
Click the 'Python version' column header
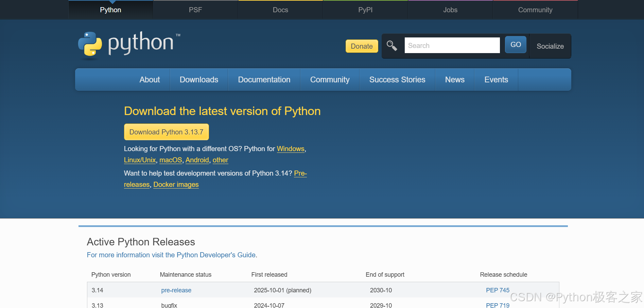click(x=111, y=275)
